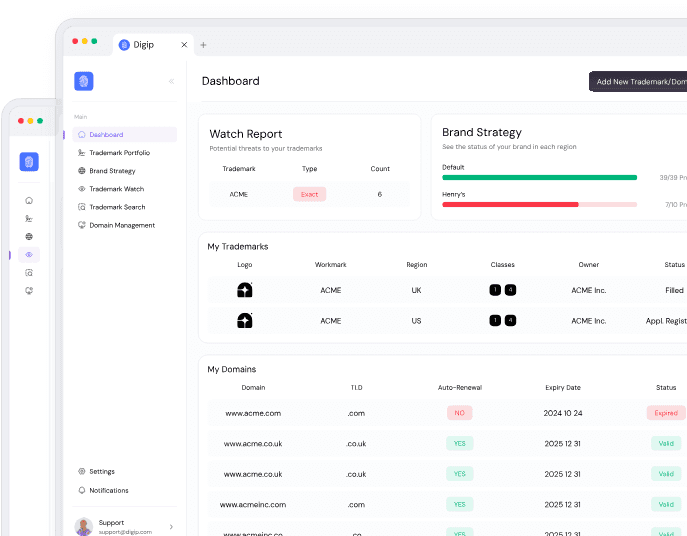
Task: Click ACME logo in UK trademark row
Action: (244, 290)
